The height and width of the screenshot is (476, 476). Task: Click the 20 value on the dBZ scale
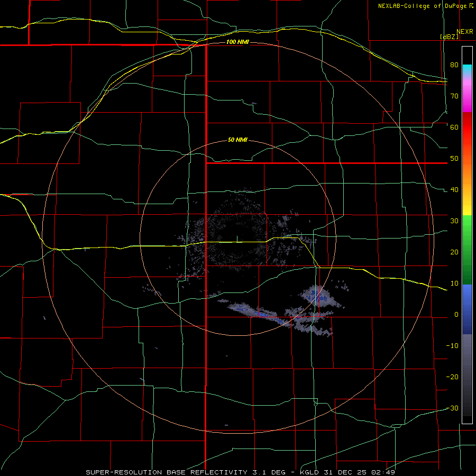point(454,252)
